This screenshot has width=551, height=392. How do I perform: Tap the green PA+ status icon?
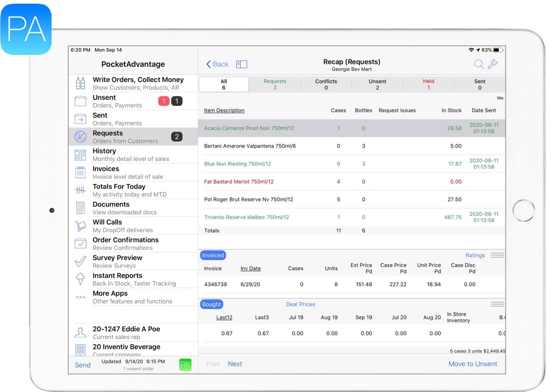tap(185, 365)
